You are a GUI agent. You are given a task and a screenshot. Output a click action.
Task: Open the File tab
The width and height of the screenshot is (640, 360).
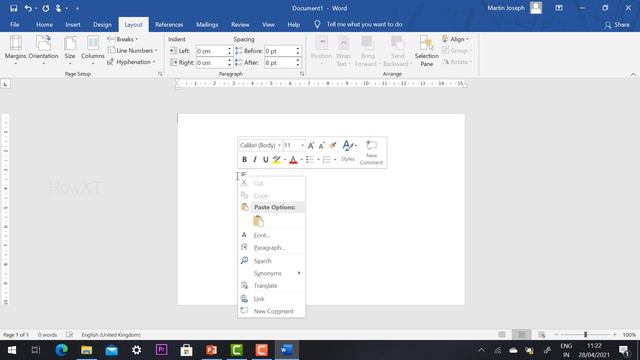point(15,24)
